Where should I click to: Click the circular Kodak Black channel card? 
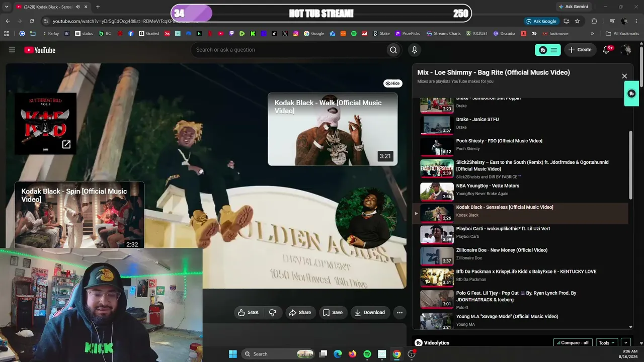click(366, 218)
